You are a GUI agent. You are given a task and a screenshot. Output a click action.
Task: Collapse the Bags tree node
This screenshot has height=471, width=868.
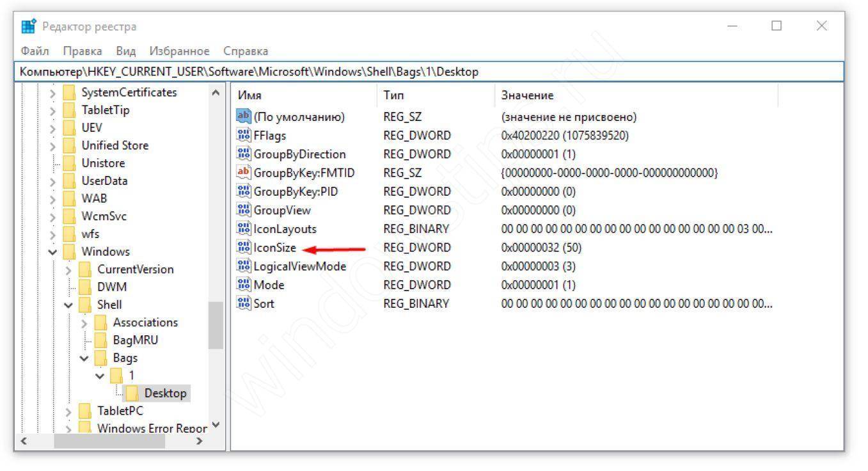(x=84, y=358)
